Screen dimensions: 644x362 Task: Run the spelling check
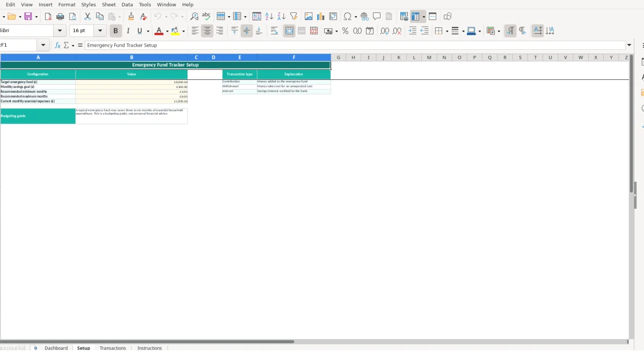pos(206,17)
